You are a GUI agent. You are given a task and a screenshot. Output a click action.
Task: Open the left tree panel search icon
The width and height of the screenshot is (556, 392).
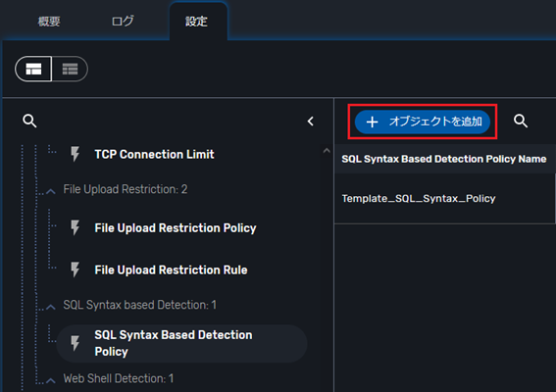tap(29, 121)
